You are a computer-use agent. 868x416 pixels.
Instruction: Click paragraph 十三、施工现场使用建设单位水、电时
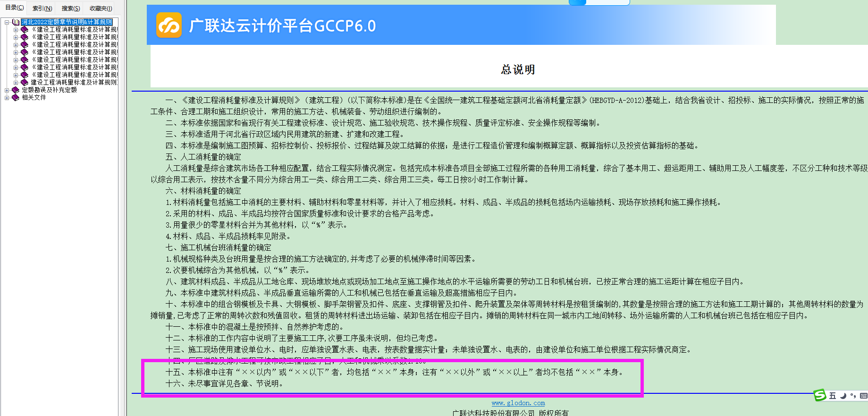[430, 349]
